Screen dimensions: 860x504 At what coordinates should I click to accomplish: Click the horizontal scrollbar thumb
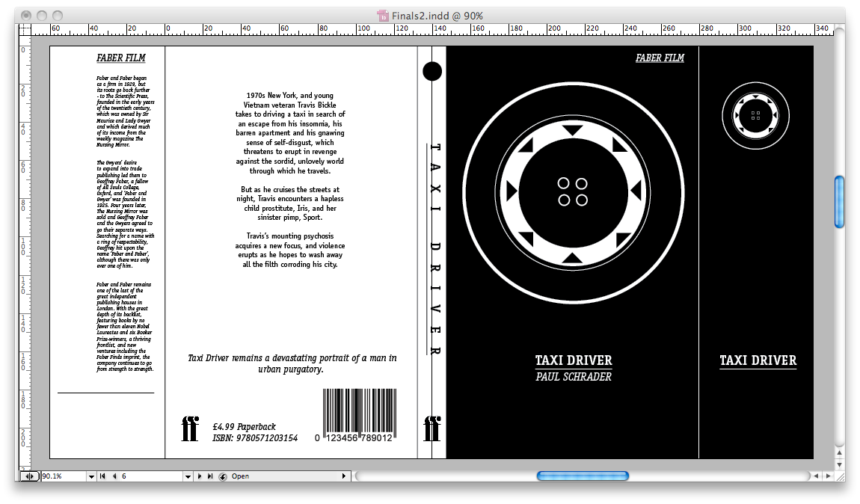(583, 476)
